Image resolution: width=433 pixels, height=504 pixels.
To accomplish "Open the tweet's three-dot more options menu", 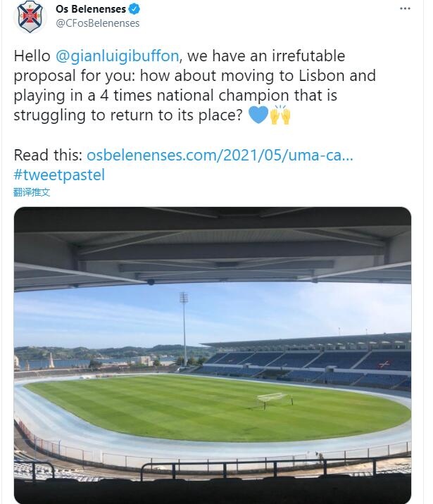I will [404, 9].
